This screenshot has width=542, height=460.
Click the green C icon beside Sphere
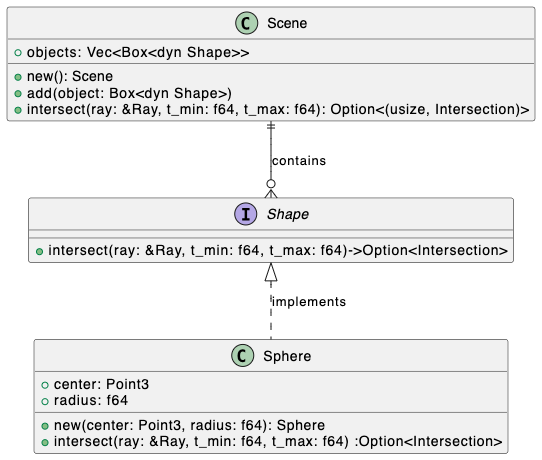(242, 356)
